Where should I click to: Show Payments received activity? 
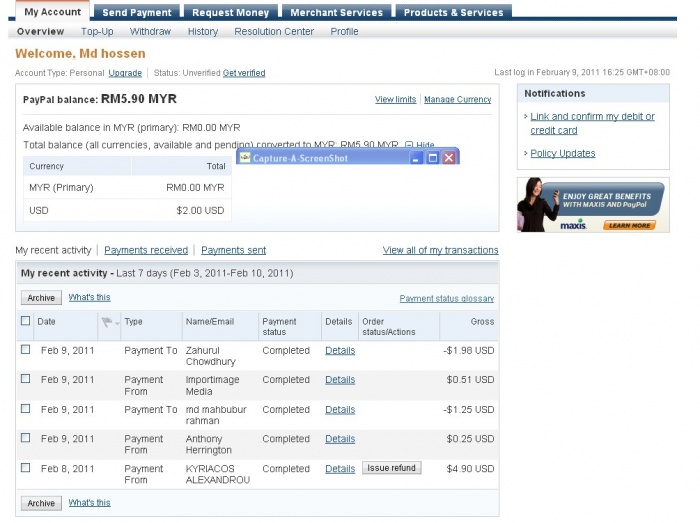[146, 250]
